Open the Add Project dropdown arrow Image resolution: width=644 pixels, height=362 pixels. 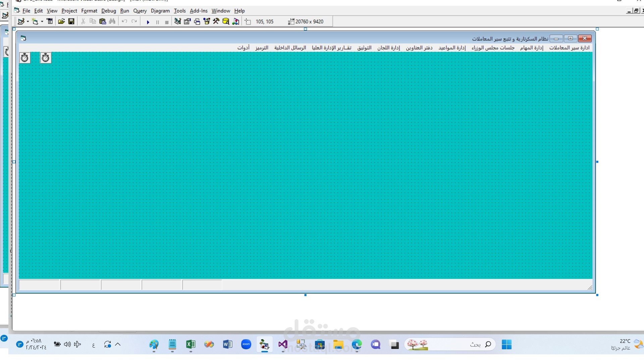click(x=28, y=21)
